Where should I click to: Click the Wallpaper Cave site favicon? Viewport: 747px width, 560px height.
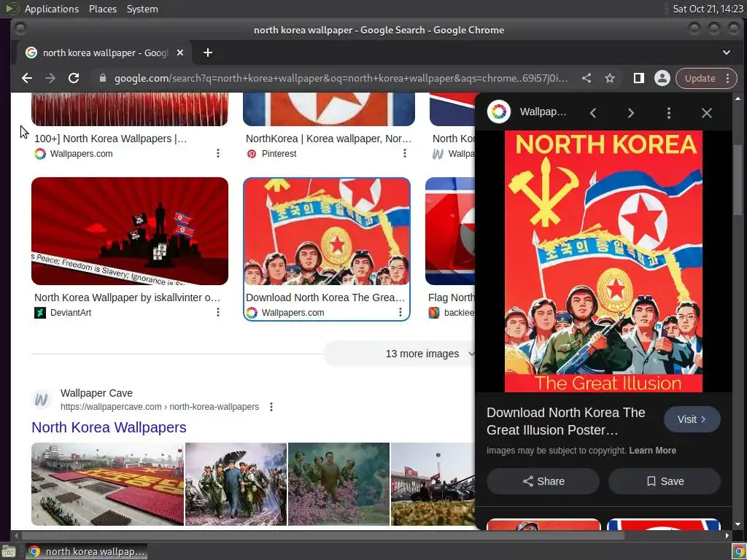point(42,400)
